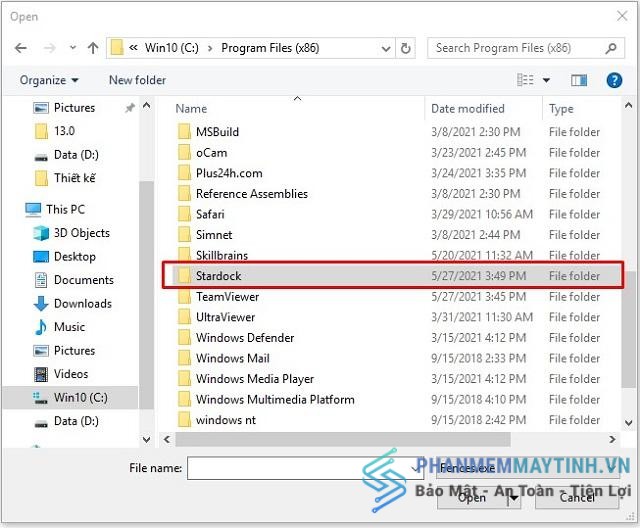The image size is (640, 528).
Task: Click the horizontal scrollbar of file list
Action: [x=342, y=439]
